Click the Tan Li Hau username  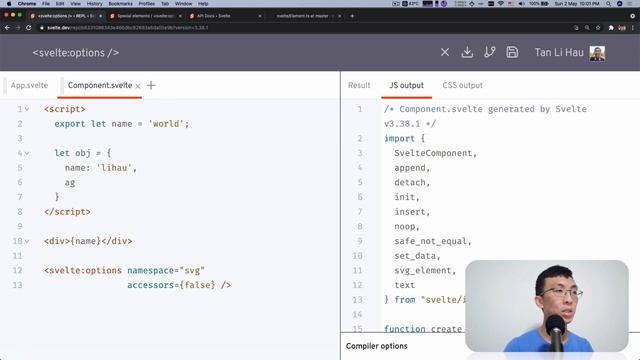coord(559,53)
